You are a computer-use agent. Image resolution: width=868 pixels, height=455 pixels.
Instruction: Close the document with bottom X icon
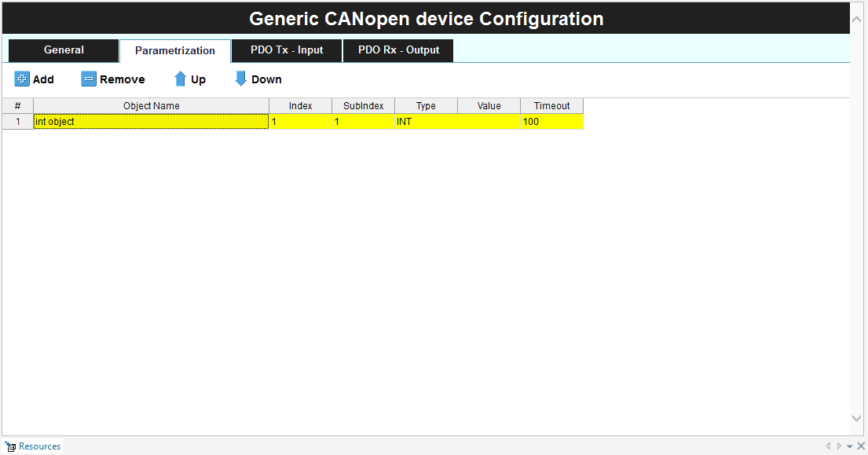[861, 446]
